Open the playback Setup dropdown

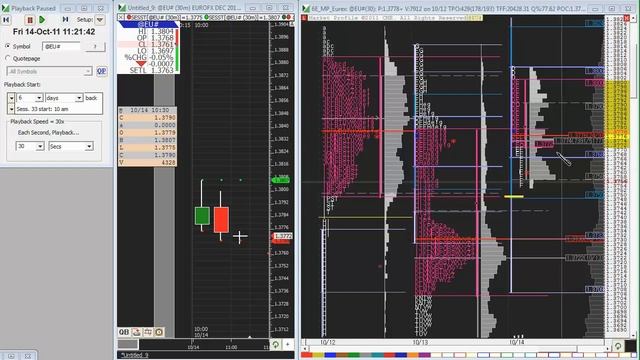100,20
